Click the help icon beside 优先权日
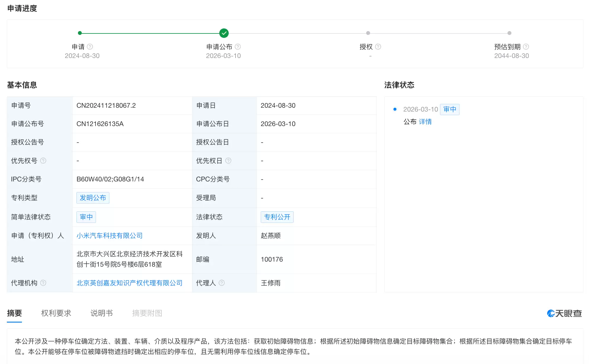 (228, 161)
